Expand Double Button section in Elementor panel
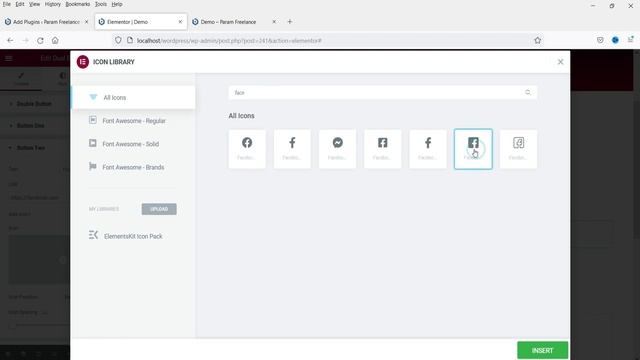Screen dimensions: 640x360 click(x=35, y=104)
